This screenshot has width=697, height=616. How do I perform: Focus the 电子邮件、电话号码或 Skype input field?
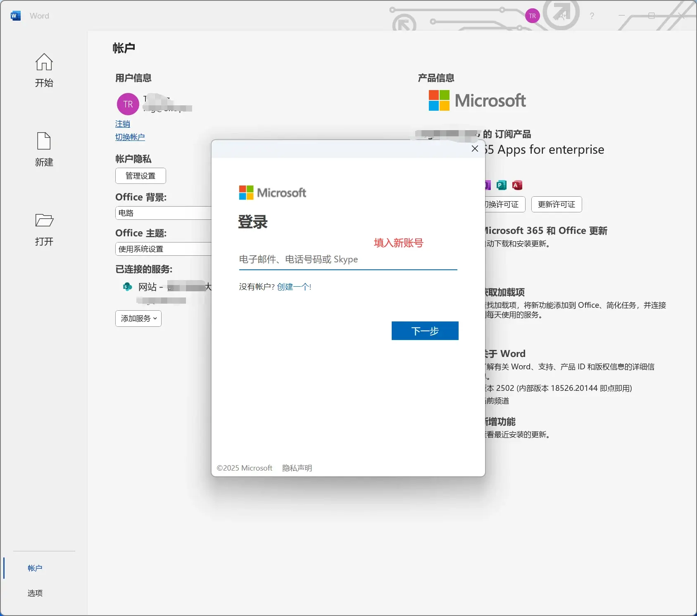[x=348, y=259]
